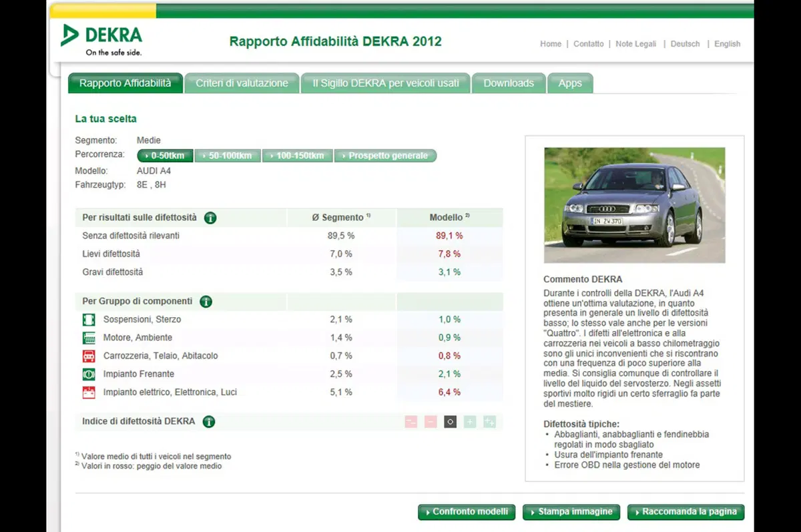This screenshot has width=801, height=532.
Task: Select the 0-50tkm mileage range
Action: tap(166, 156)
